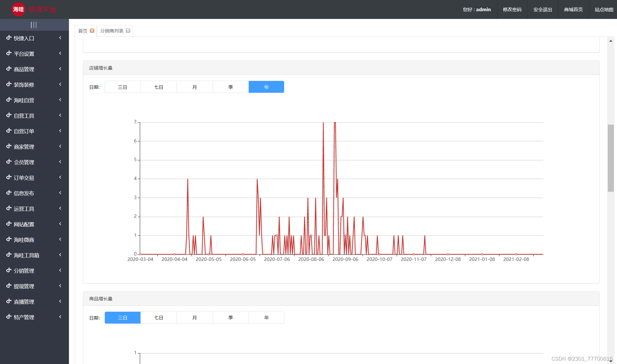Viewport: 617px width, 364px height.
Task: Click the 2020-03-04 chart data point
Action: [140, 254]
